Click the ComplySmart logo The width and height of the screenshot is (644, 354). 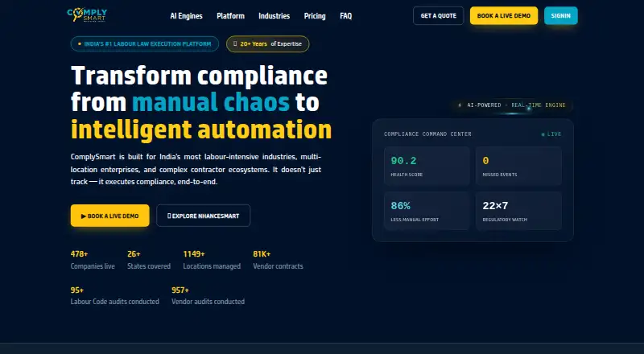pyautogui.click(x=87, y=14)
